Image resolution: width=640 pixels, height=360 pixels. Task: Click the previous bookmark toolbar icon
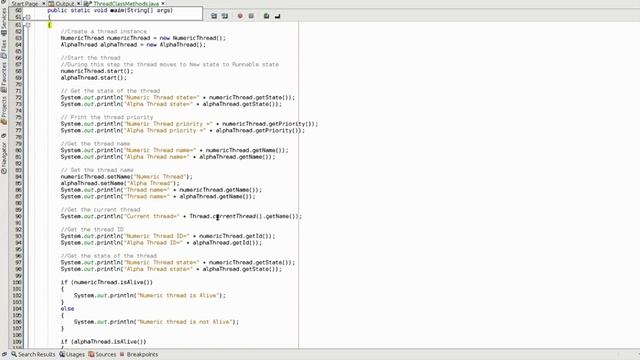pyautogui.click(x=214, y=16)
